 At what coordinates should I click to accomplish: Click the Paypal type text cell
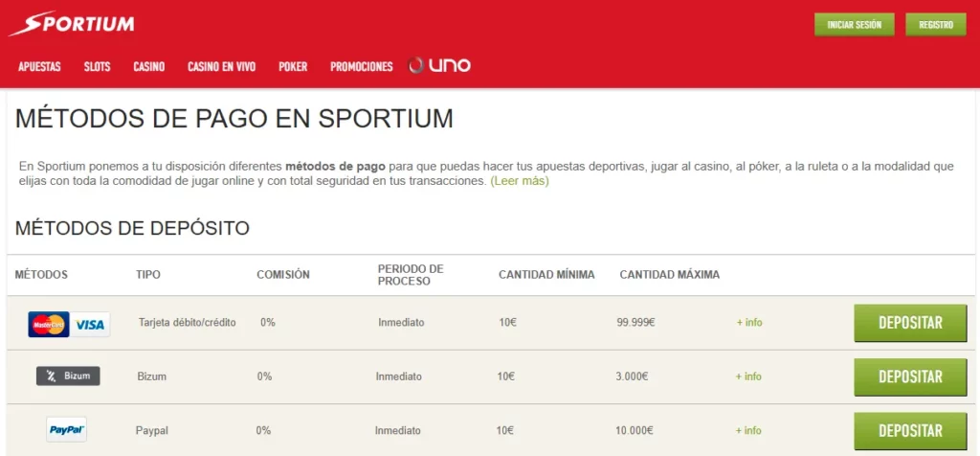152,430
